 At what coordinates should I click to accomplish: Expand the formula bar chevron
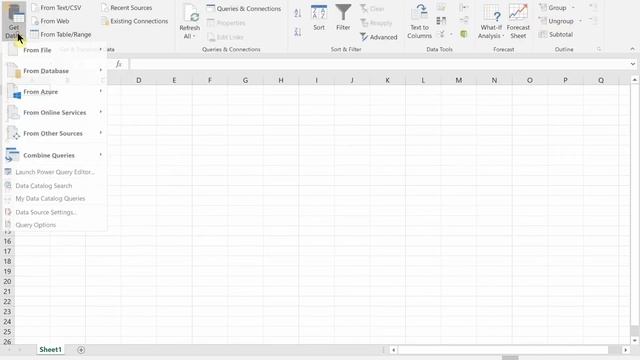point(633,64)
